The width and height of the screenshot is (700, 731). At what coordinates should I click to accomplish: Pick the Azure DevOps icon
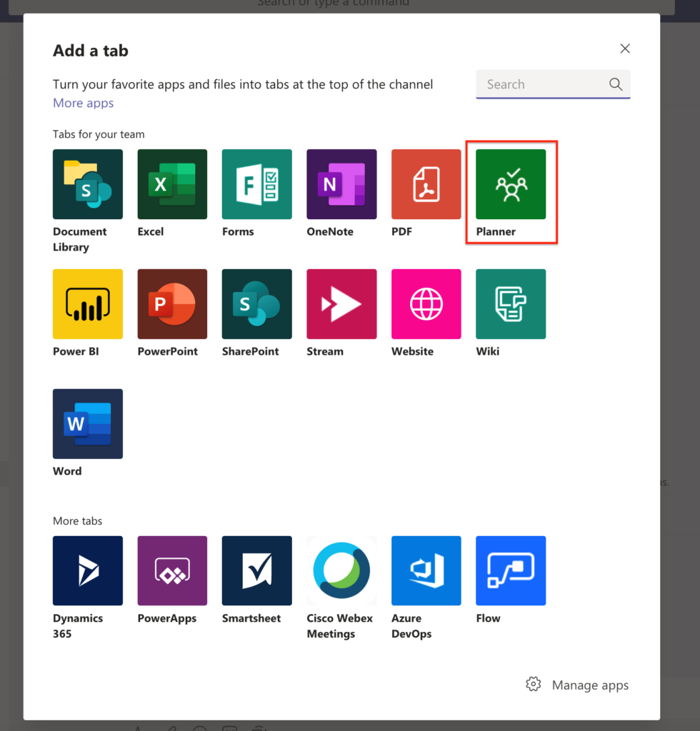coord(426,571)
